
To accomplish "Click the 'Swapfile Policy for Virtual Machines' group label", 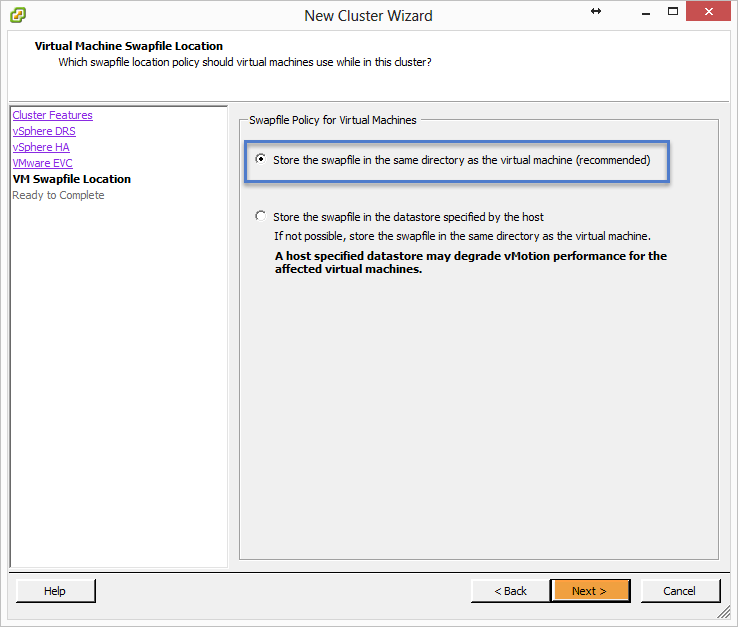I will 332,120.
